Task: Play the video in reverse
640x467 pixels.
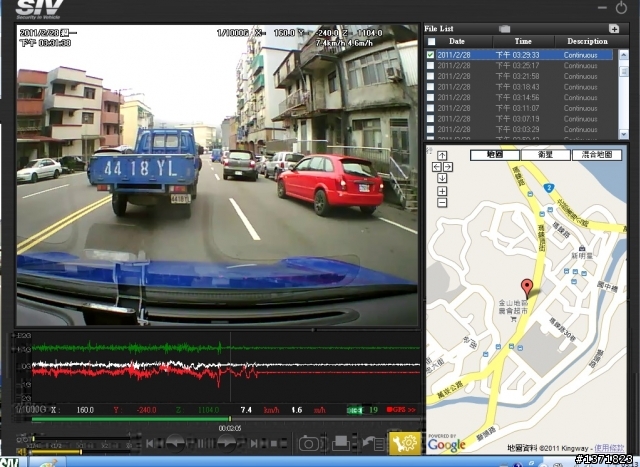Action: [176, 443]
